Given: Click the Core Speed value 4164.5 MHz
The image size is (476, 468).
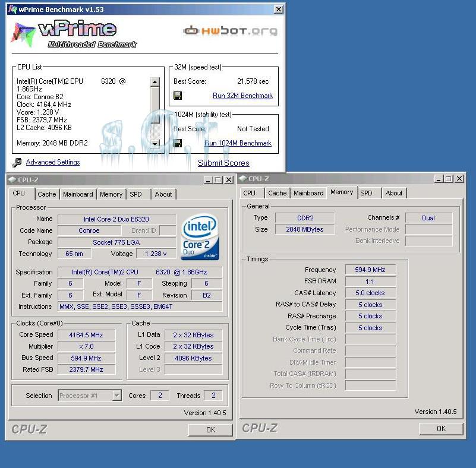Looking at the screenshot, I should [x=86, y=335].
